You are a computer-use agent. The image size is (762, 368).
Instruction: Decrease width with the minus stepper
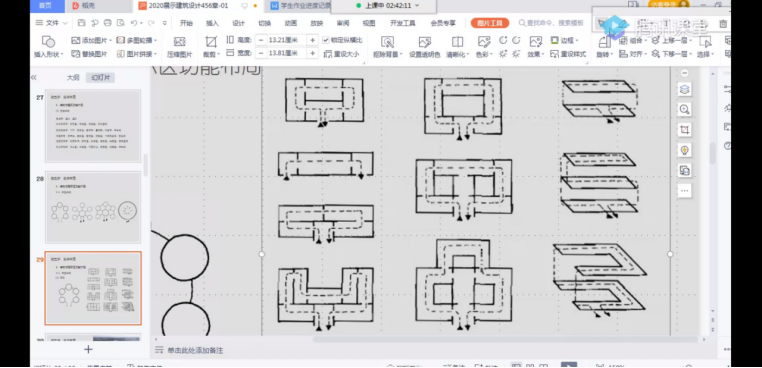pyautogui.click(x=261, y=53)
